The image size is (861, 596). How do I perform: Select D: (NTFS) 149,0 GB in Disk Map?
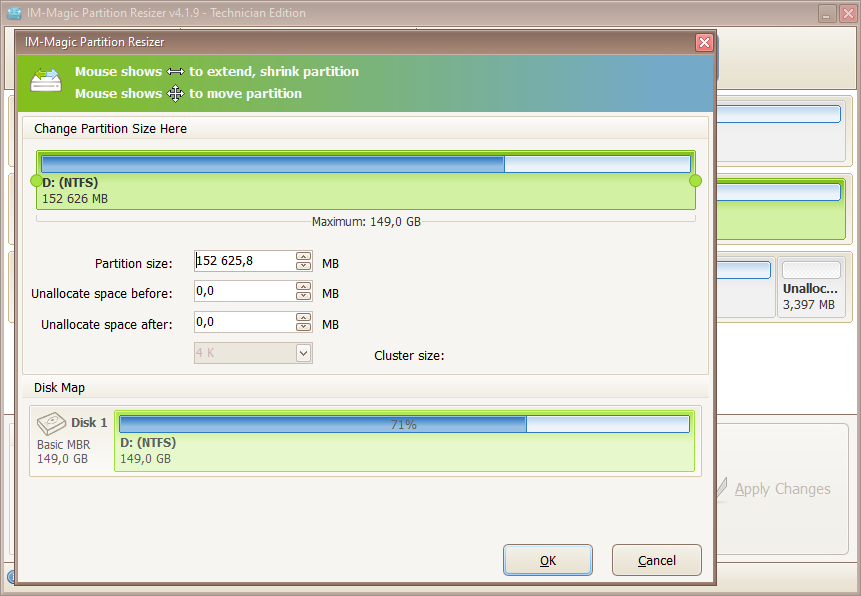coord(404,441)
